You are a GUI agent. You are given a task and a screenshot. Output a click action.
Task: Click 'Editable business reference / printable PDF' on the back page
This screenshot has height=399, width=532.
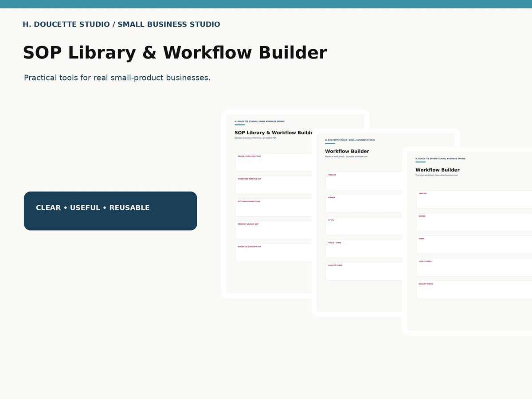[x=255, y=138]
